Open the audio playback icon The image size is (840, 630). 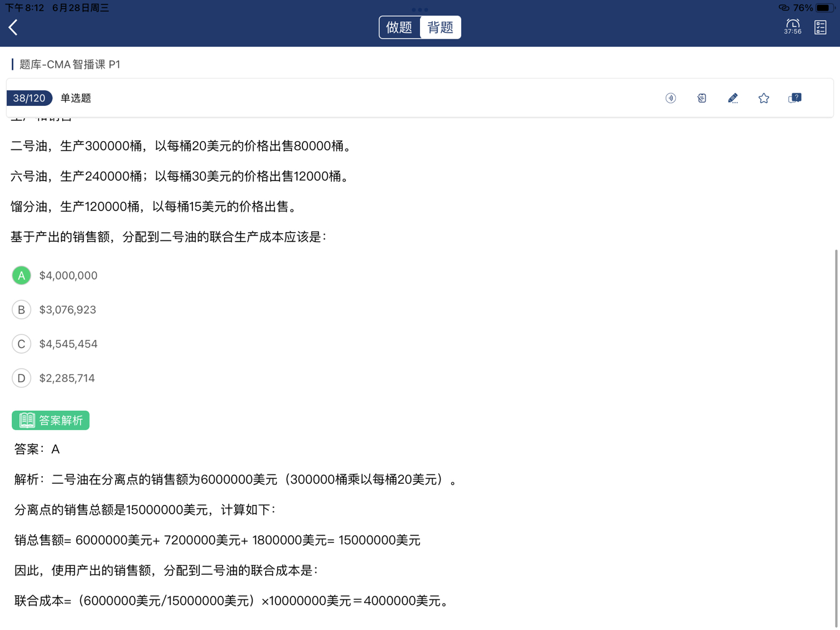click(670, 98)
